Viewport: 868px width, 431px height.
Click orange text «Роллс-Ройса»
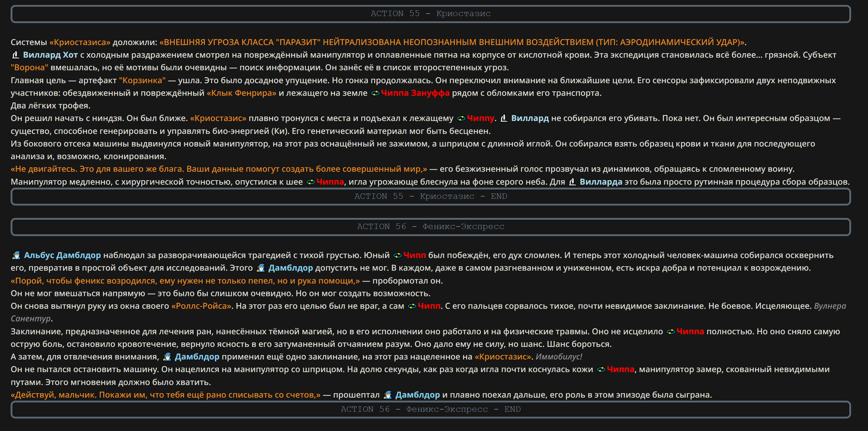tap(201, 306)
